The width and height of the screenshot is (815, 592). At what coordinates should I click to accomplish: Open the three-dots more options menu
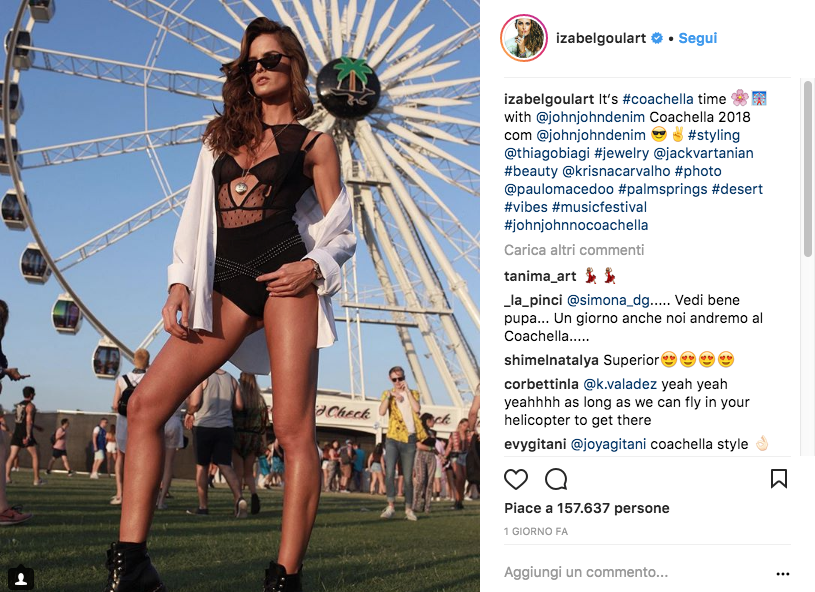(x=783, y=574)
